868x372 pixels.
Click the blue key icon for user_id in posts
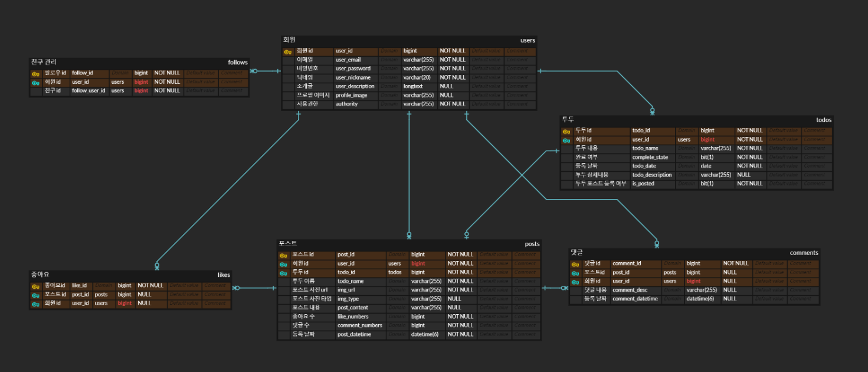[x=283, y=264]
